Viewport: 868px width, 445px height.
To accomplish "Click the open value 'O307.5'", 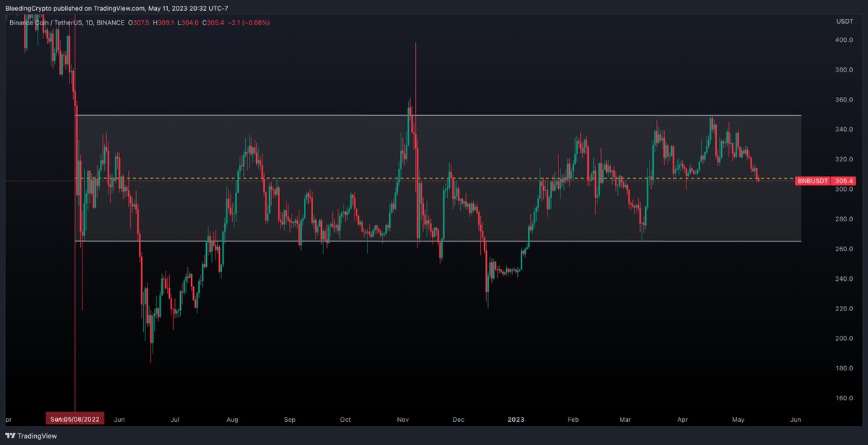I will point(137,22).
